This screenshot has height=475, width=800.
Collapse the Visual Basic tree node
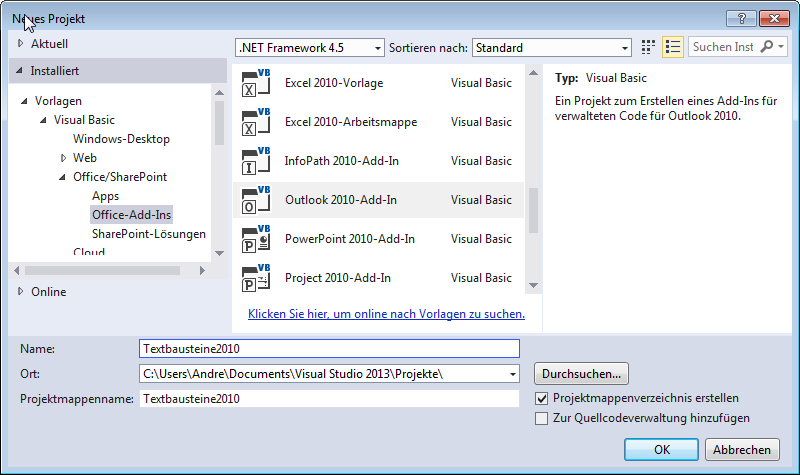tap(43, 120)
